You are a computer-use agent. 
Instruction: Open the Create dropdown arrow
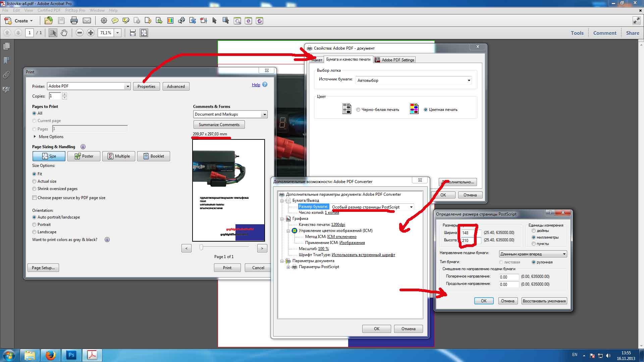point(32,21)
